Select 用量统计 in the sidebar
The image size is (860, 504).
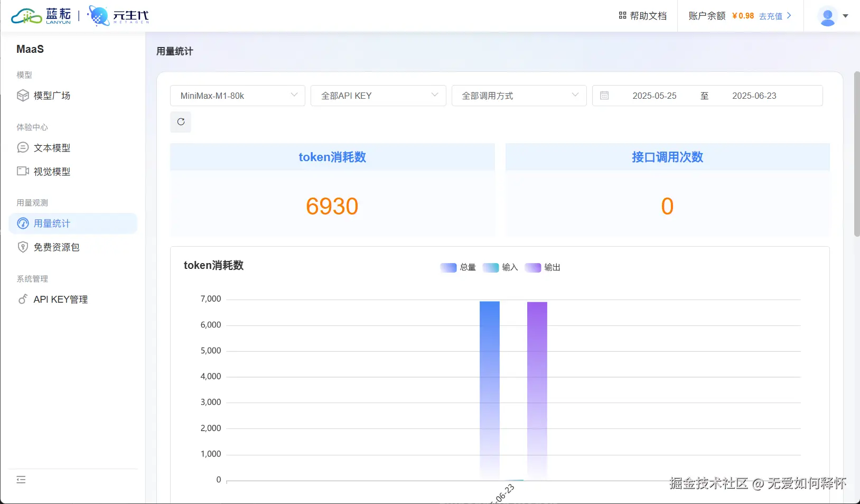(73, 223)
